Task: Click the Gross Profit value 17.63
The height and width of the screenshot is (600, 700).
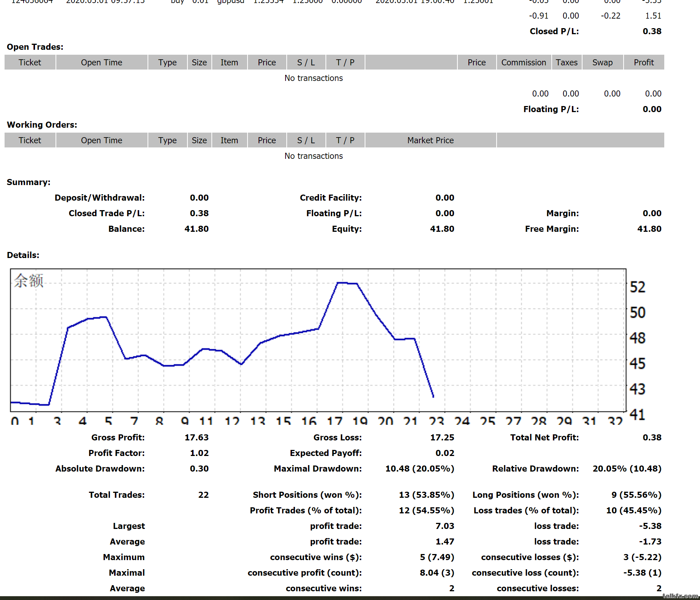Action: coord(196,437)
